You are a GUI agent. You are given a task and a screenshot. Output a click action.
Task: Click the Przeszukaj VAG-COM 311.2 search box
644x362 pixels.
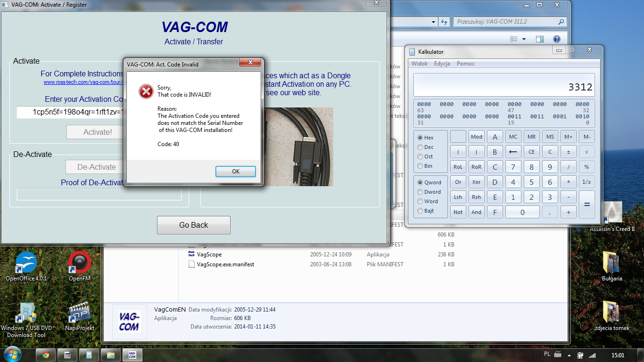point(510,22)
